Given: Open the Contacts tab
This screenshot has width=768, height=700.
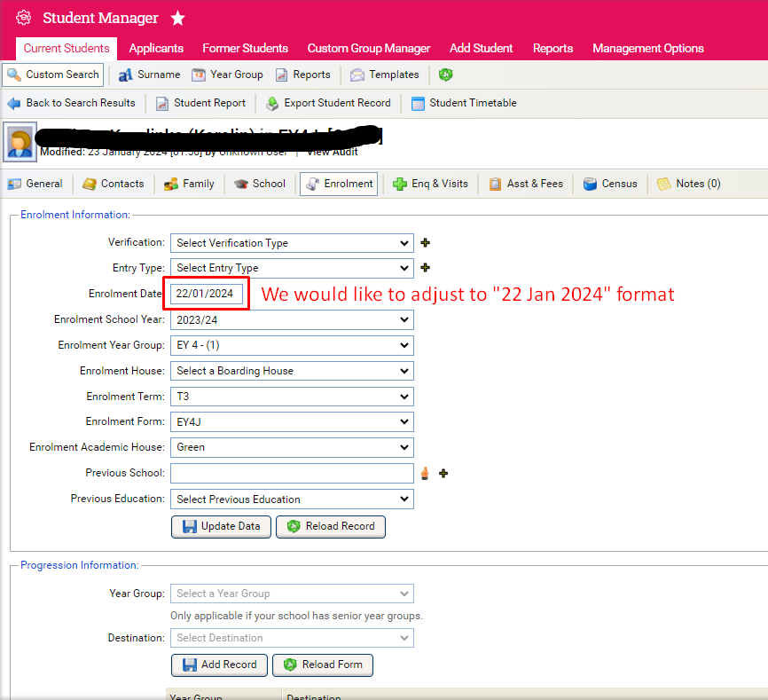Looking at the screenshot, I should [x=113, y=184].
